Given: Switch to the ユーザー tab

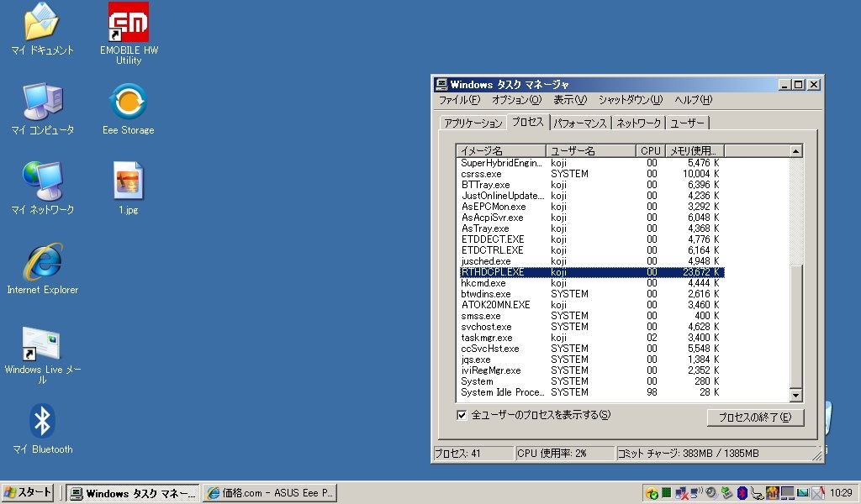Looking at the screenshot, I should tap(688, 123).
